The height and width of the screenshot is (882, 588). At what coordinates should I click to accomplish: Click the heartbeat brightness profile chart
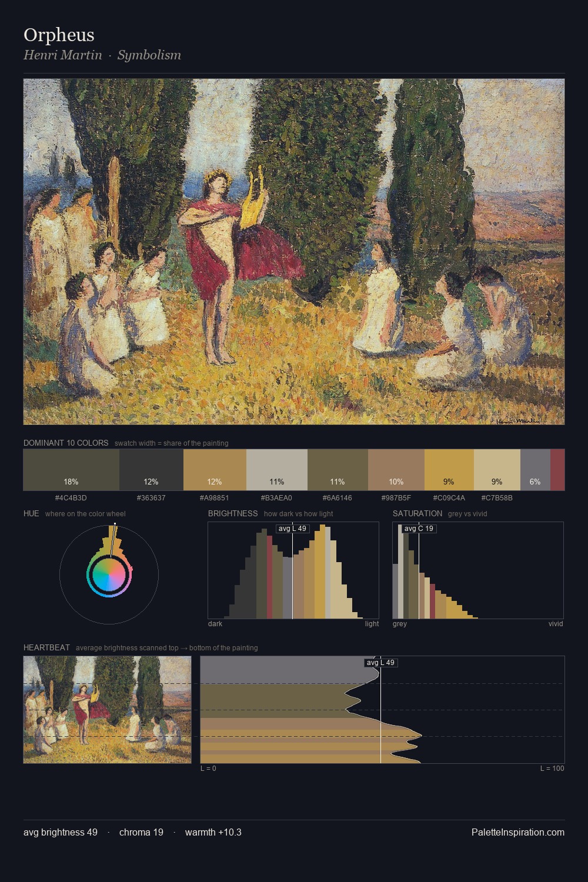click(x=382, y=710)
